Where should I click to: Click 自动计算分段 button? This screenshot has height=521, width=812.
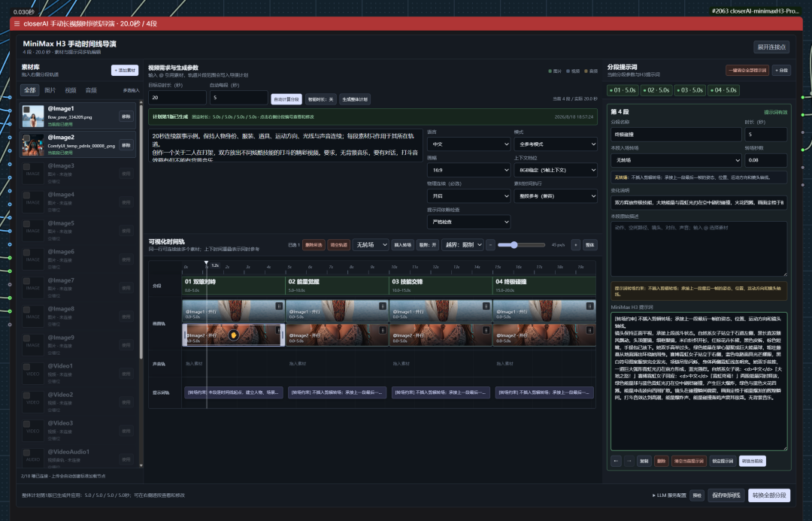pyautogui.click(x=286, y=99)
